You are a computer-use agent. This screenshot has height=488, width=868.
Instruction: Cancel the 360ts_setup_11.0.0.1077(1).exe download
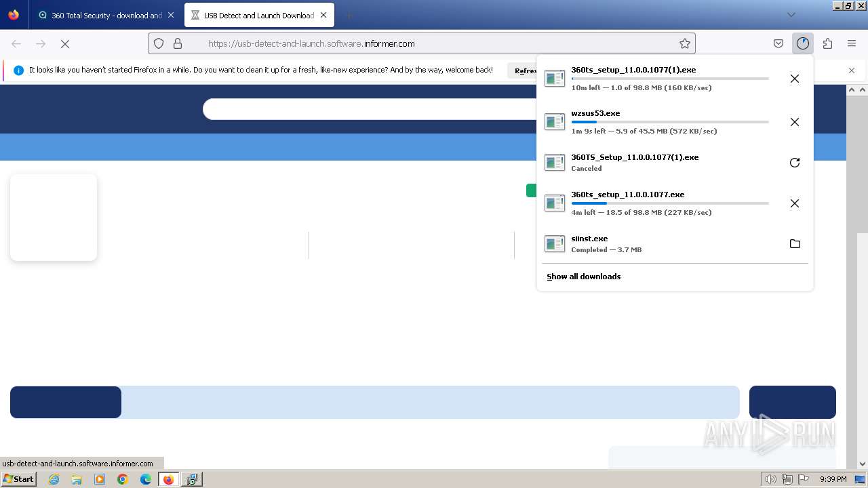pos(795,79)
